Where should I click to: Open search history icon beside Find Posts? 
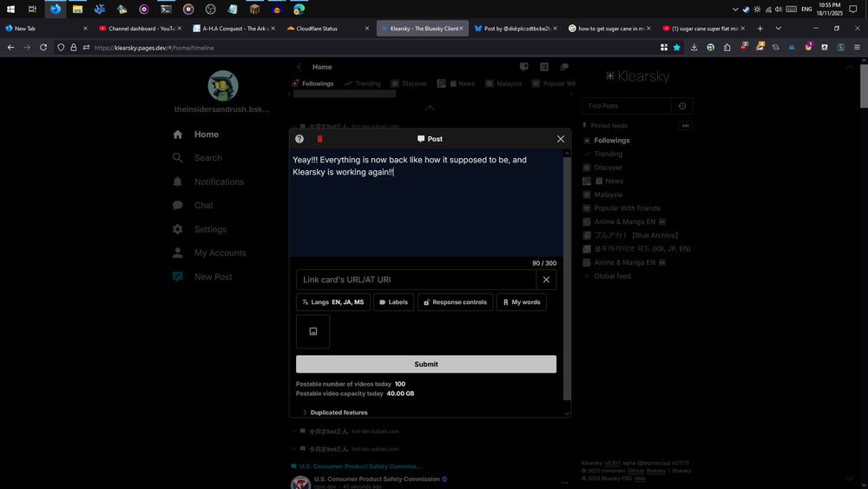(682, 106)
